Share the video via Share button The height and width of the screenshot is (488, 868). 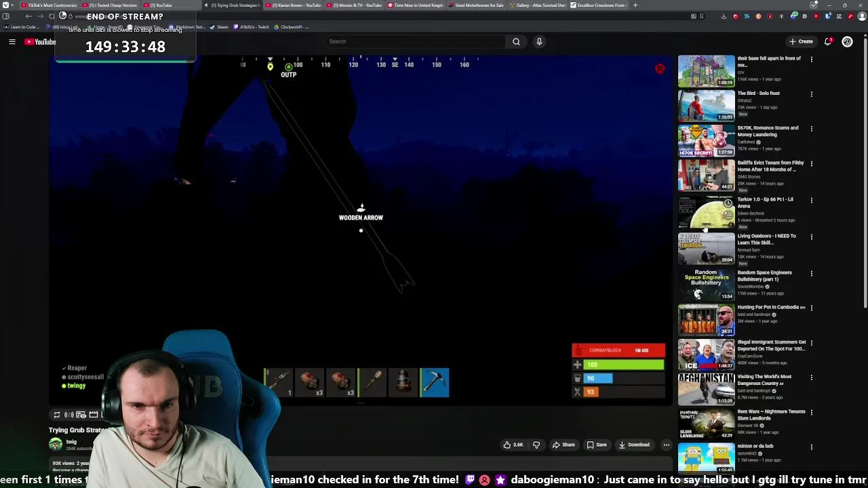[x=564, y=445]
